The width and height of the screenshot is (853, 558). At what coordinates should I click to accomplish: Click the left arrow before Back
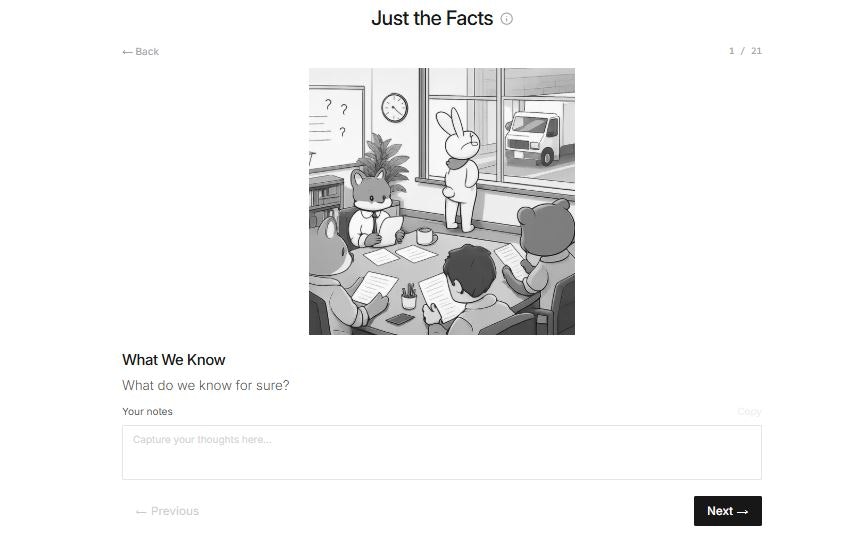127,52
